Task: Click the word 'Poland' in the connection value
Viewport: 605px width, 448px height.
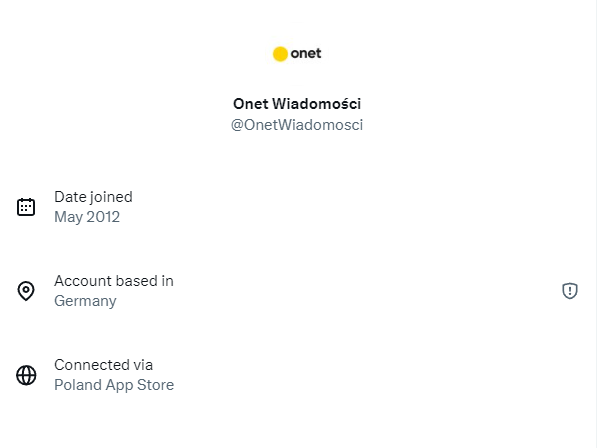Action: 77,385
